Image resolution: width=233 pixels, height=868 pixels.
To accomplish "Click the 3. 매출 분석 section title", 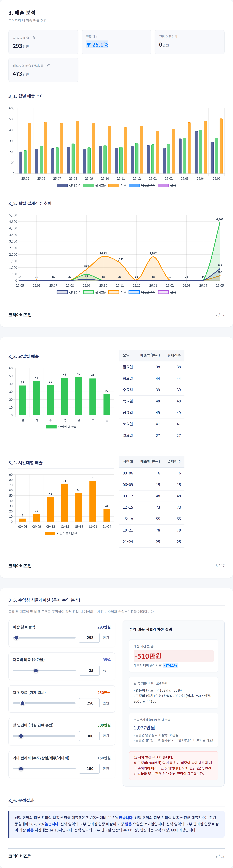I will click(22, 13).
